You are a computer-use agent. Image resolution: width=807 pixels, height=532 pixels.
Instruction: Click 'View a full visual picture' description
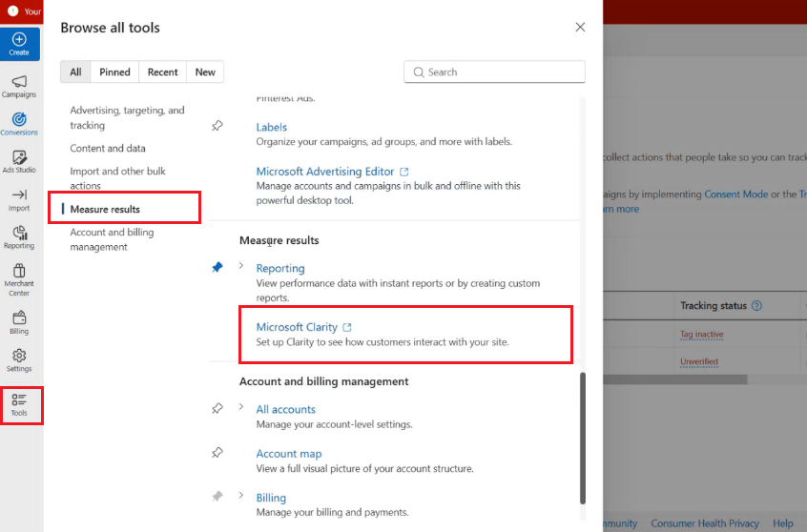pyautogui.click(x=365, y=469)
